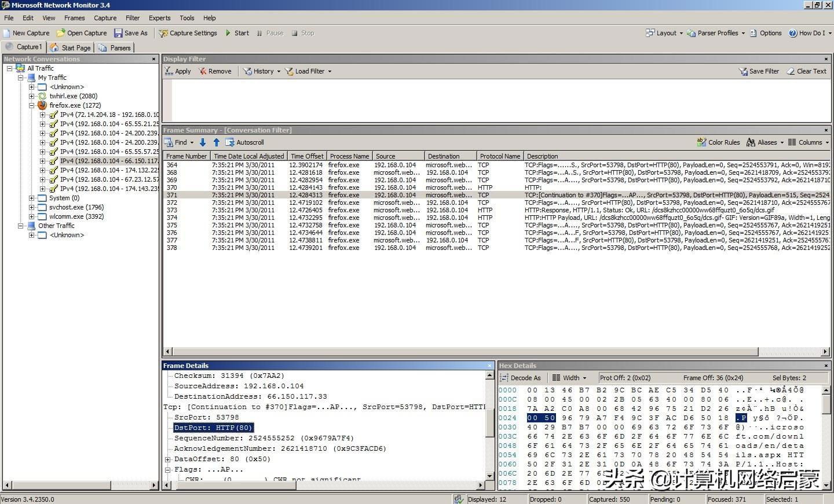This screenshot has width=834, height=504.
Task: Apply the display filter
Action: tap(177, 71)
